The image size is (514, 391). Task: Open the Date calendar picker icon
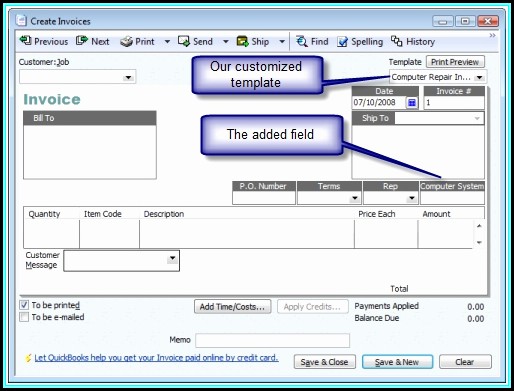(x=412, y=102)
